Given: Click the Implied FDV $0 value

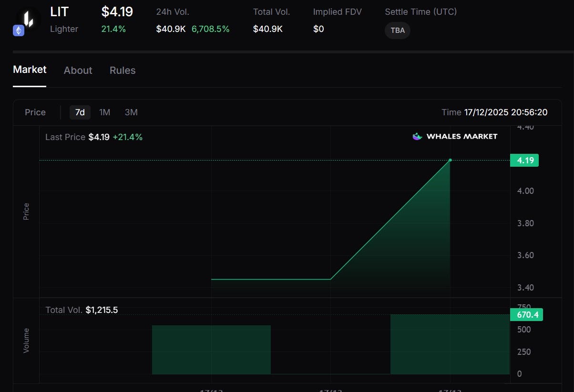Looking at the screenshot, I should click(x=318, y=29).
